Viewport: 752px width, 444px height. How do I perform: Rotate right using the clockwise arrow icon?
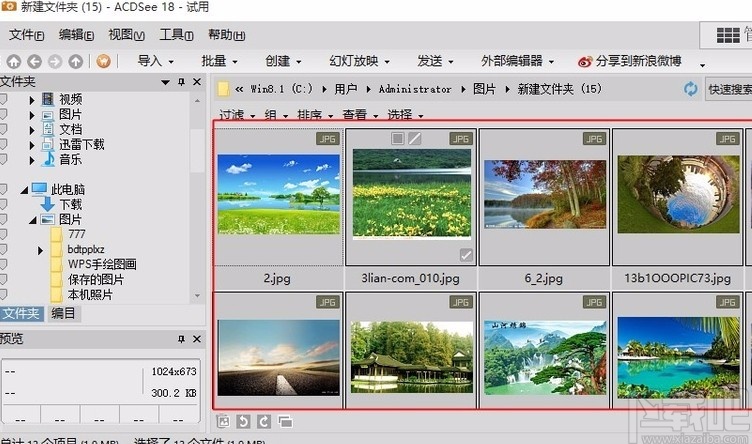click(263, 421)
